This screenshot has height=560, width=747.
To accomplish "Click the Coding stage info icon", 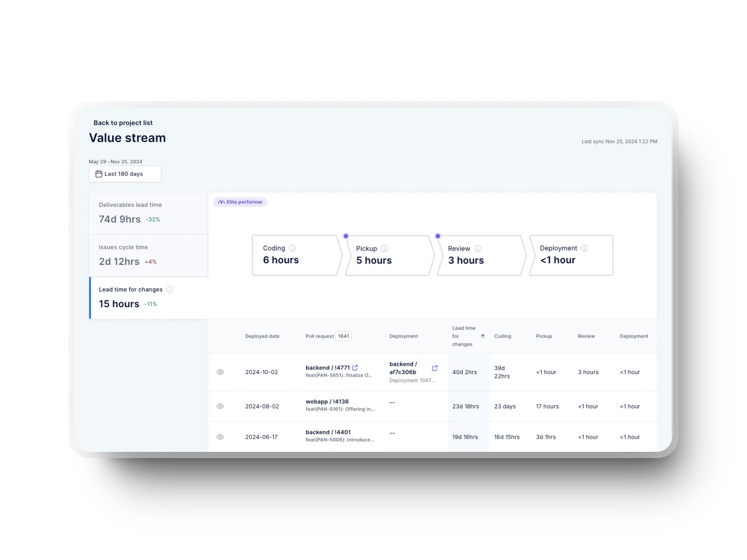I will tap(292, 248).
